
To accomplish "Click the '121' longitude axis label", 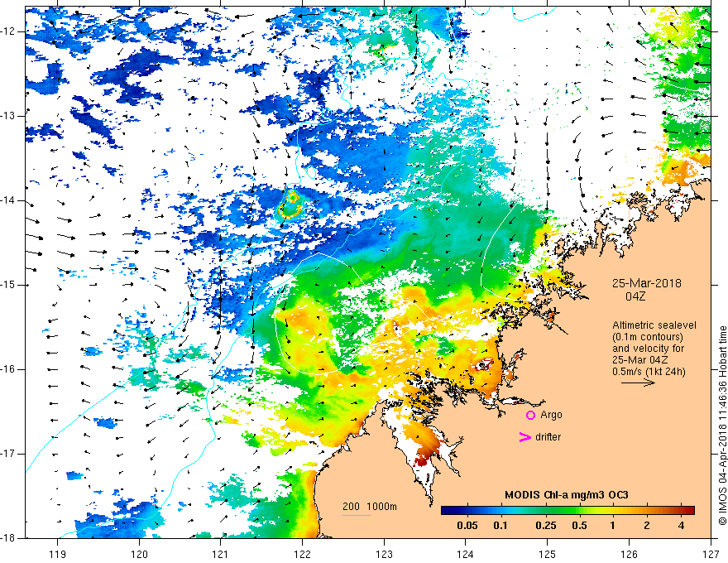I will coord(221,554).
